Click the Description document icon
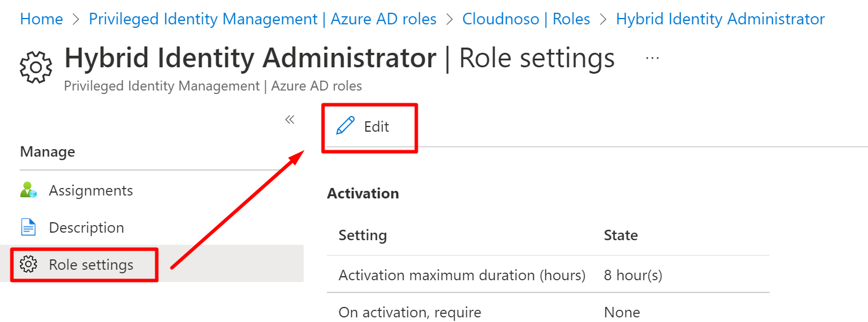868x322 pixels. click(28, 227)
